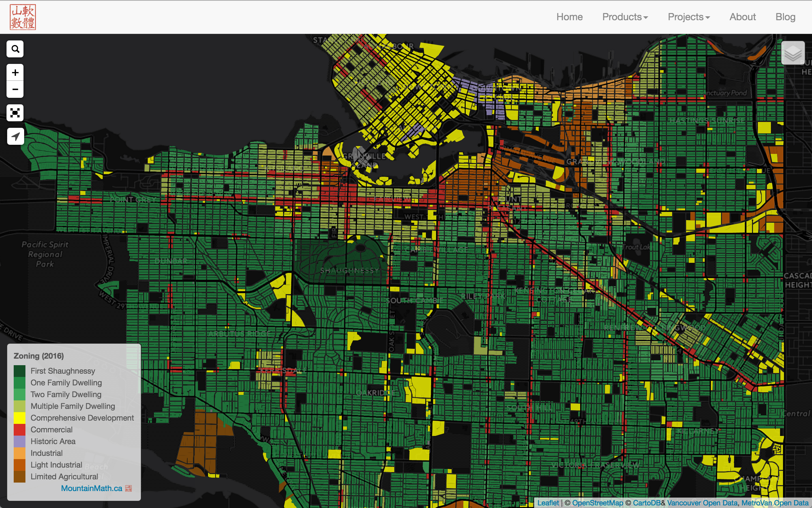Open the Leaflet attribution link

[548, 503]
